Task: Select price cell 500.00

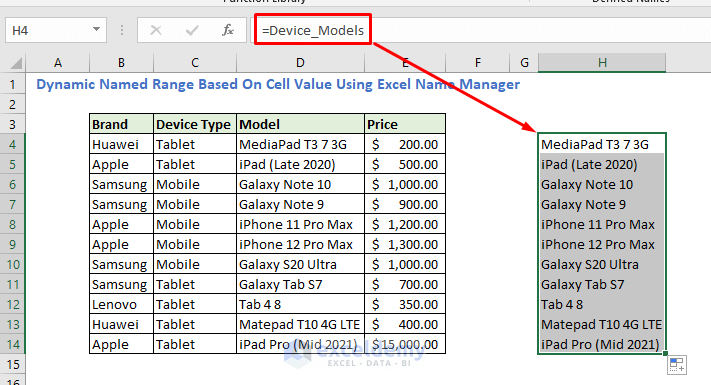Action: pyautogui.click(x=405, y=164)
